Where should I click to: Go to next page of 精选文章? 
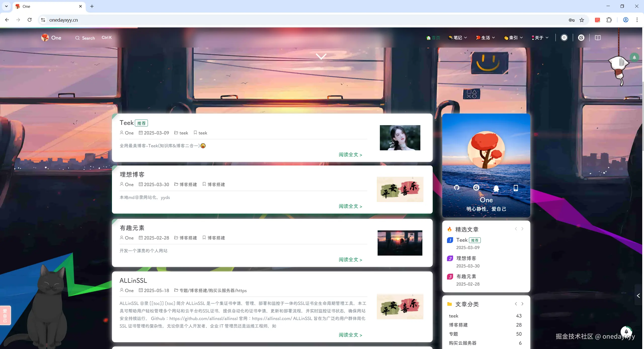click(522, 229)
